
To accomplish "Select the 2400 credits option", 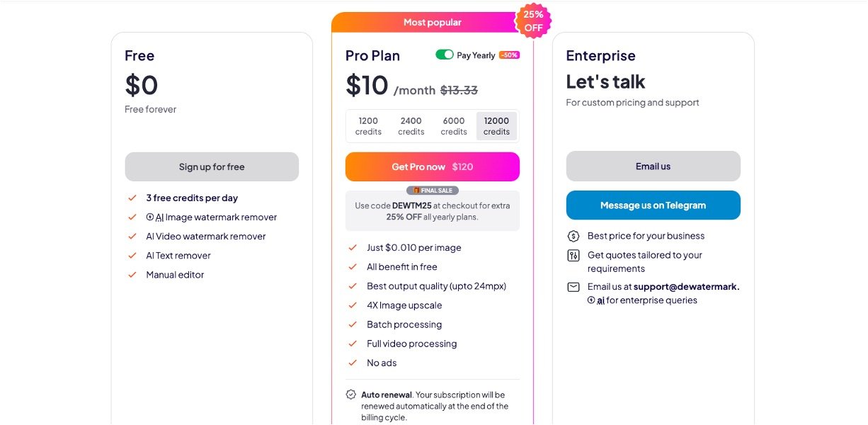I will coord(411,126).
